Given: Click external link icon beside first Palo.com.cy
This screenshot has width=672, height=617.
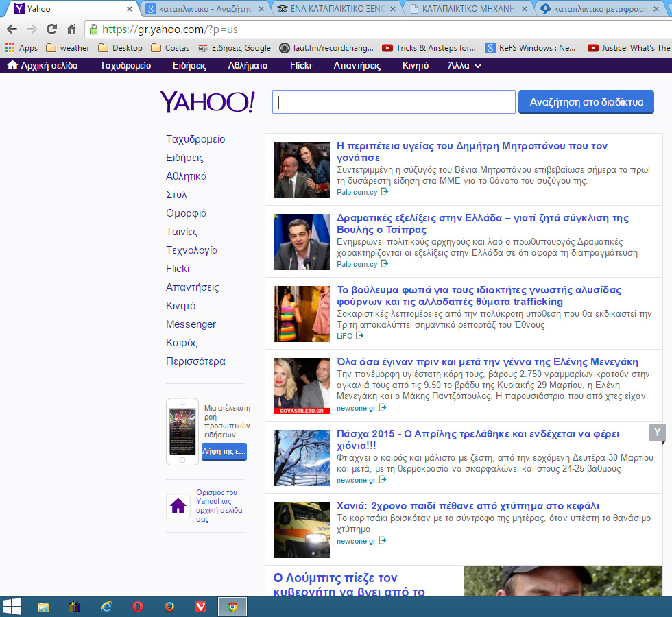Looking at the screenshot, I should pos(385,191).
